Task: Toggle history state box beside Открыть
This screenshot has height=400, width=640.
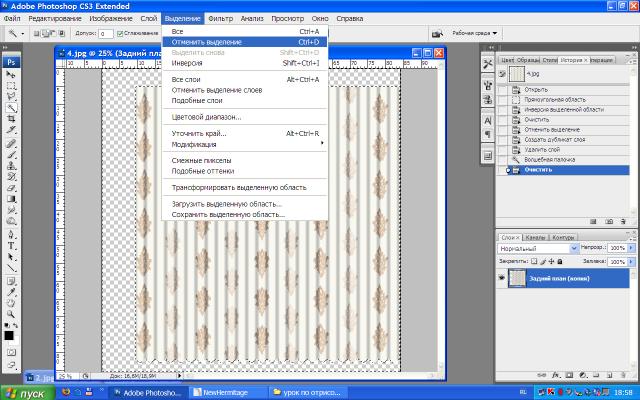Action: (x=503, y=90)
